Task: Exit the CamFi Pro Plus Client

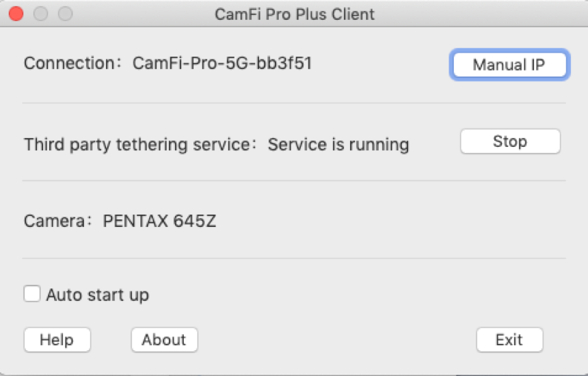Action: click(x=509, y=340)
